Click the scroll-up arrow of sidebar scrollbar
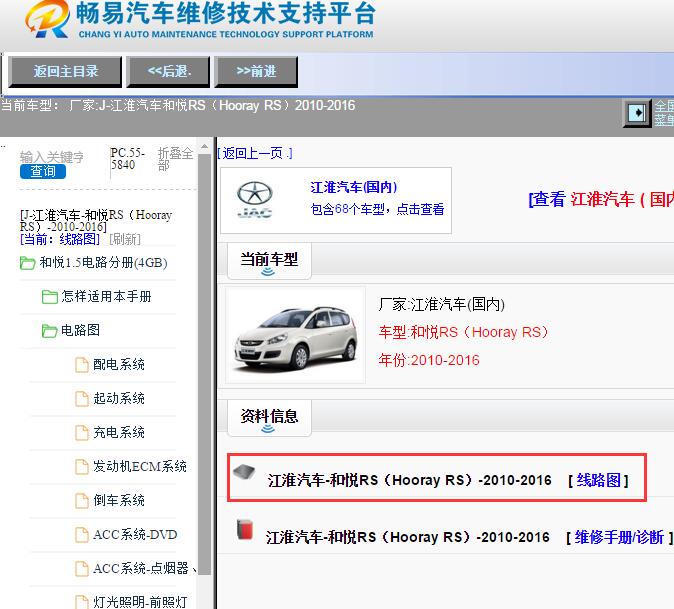Viewport: 674px width, 609px height. [205, 147]
